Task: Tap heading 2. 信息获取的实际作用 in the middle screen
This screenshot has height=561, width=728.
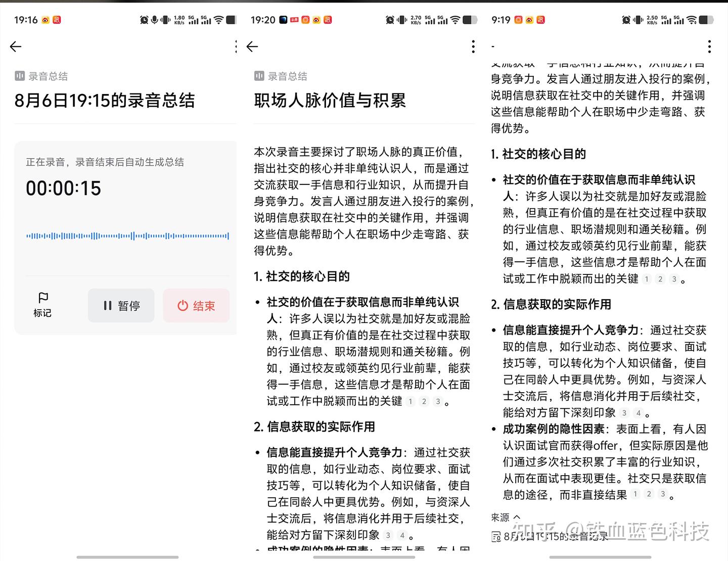Action: pos(314,427)
